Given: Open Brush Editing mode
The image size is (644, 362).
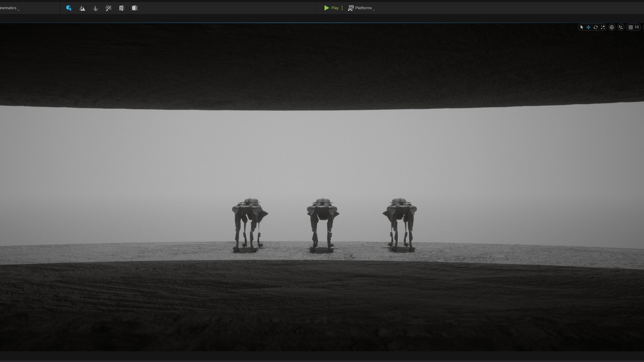Looking at the screenshot, I should pos(135,8).
